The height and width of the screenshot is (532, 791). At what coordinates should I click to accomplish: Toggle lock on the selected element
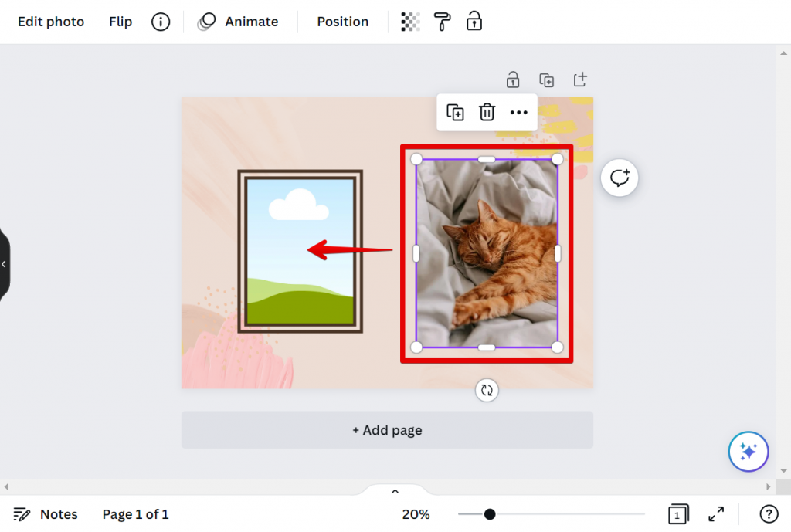pyautogui.click(x=474, y=22)
